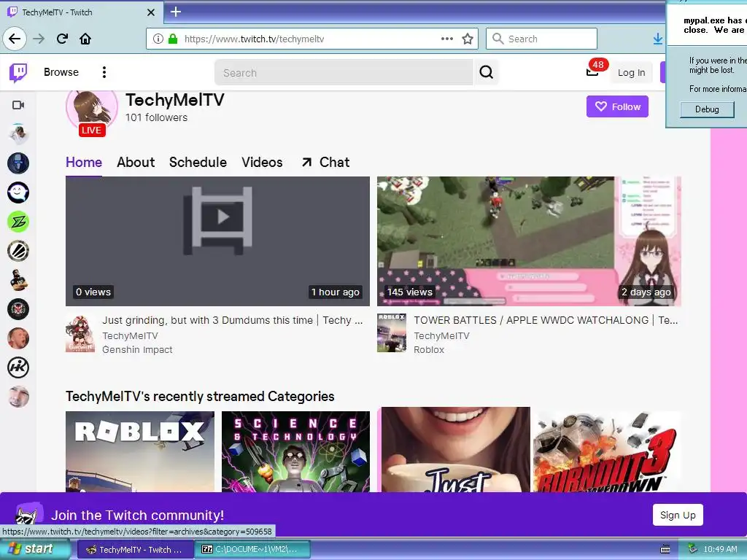The width and height of the screenshot is (747, 560).
Task: Select the TechyMelTV - Twitch taskbar item
Action: (135, 550)
